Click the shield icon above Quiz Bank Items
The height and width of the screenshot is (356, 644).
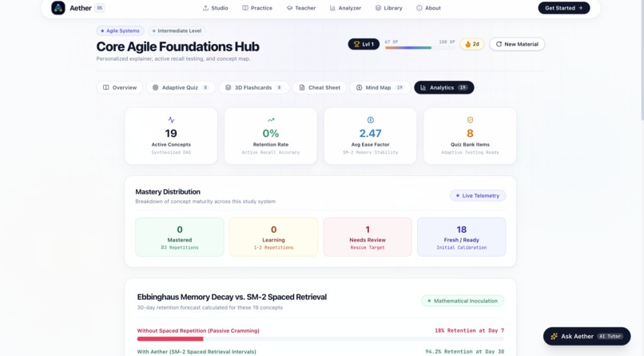470,120
